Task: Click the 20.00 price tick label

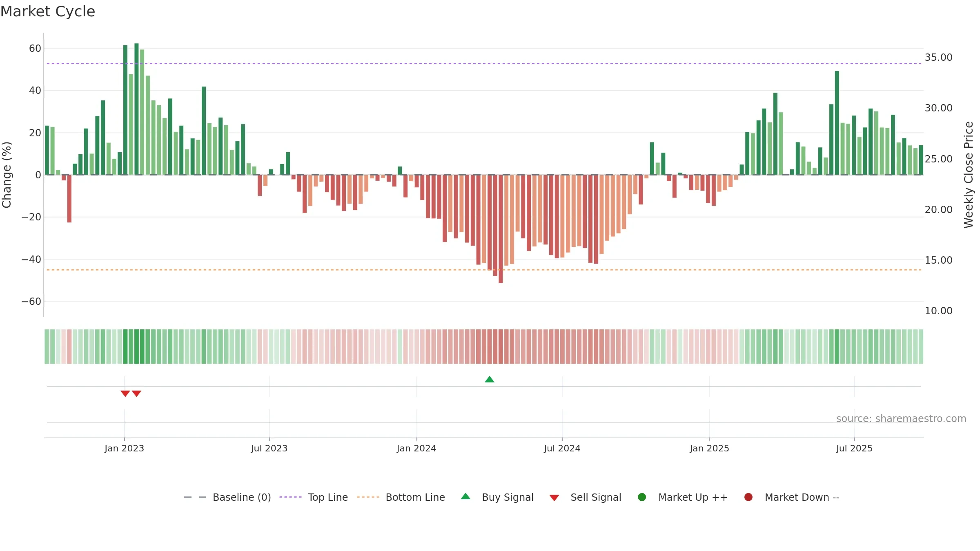Action: 938,210
